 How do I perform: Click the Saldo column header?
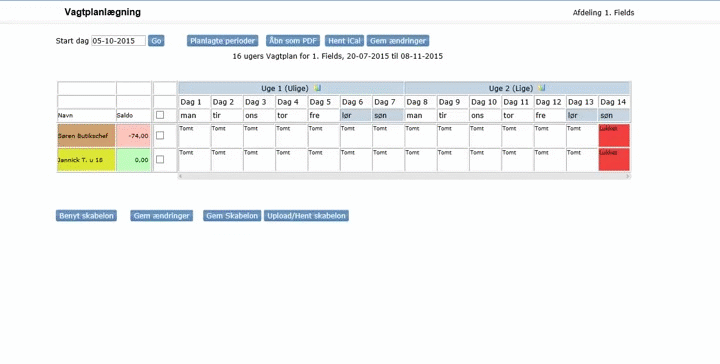(134, 115)
